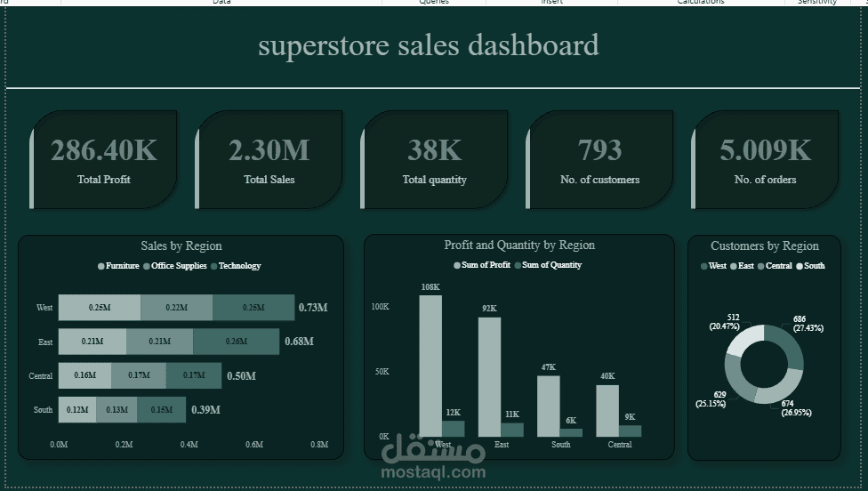Select the Central Technology bar segment
Image resolution: width=868 pixels, height=491 pixels.
click(x=194, y=375)
